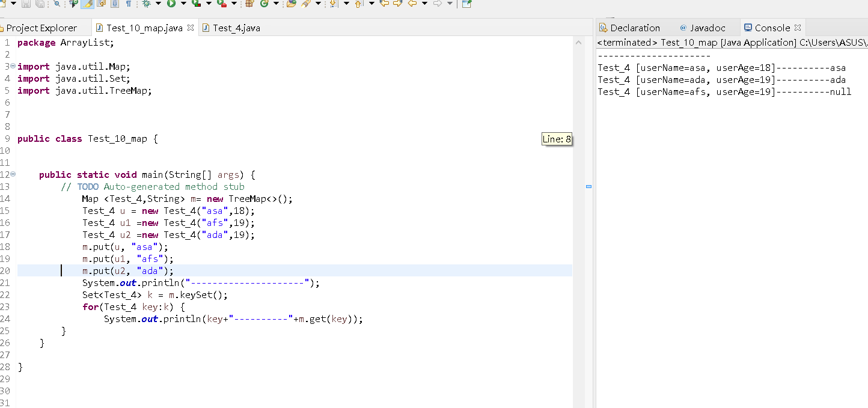Open the Run configurations dropdown arrow
868x408 pixels.
[x=183, y=4]
